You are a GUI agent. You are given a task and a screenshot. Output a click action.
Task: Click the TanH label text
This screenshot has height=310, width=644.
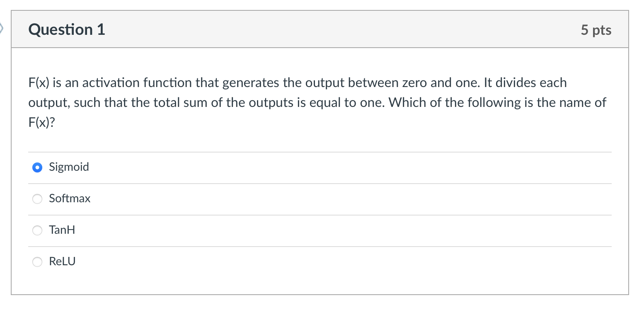62,230
